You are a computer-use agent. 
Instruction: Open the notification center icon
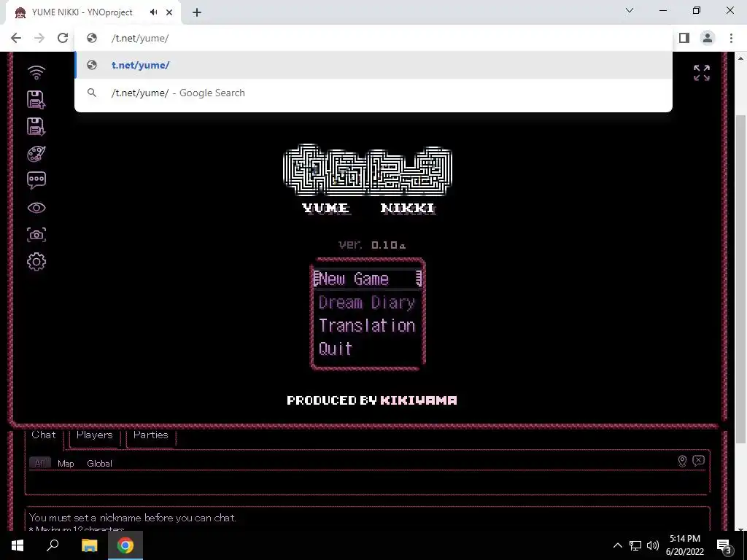tap(724, 546)
